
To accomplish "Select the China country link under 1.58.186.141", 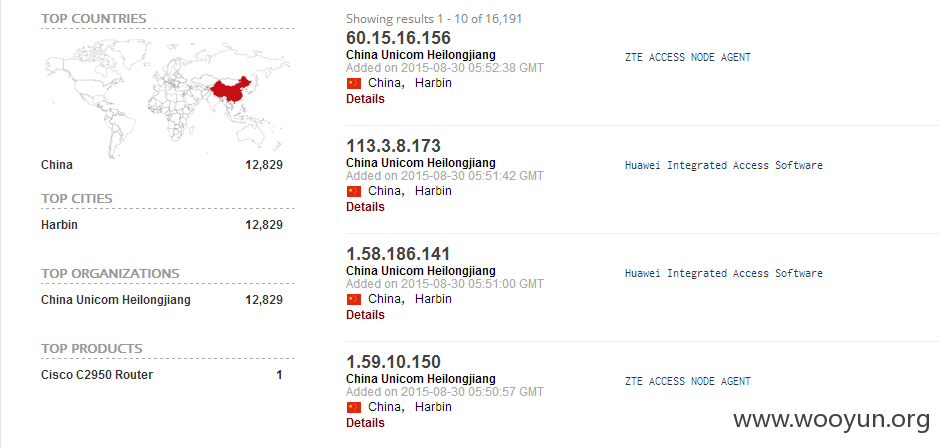I will click(384, 299).
